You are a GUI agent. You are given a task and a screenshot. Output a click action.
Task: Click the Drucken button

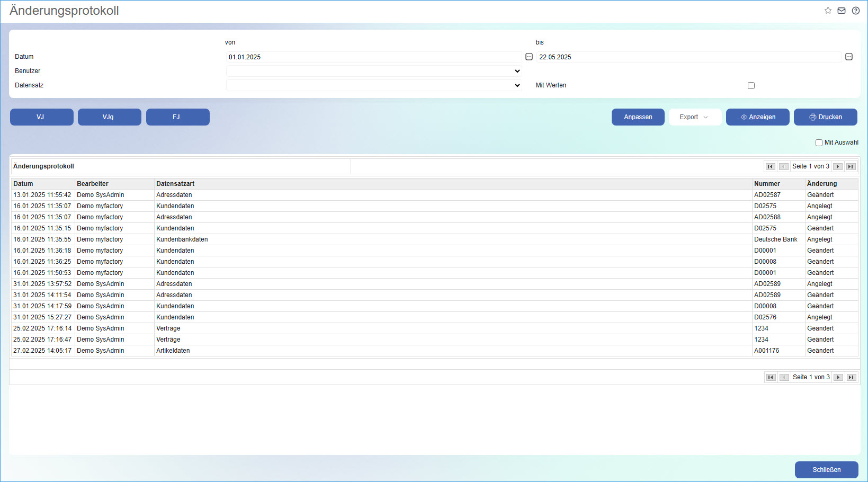[825, 117]
